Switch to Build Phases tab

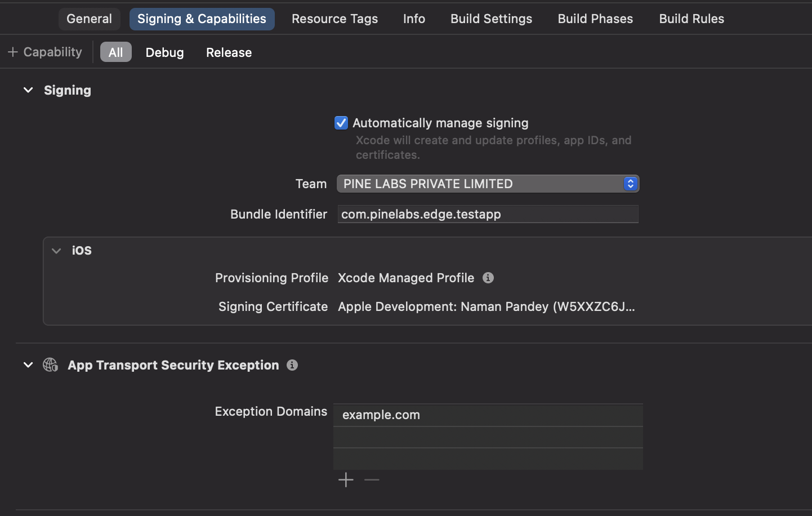(x=595, y=19)
